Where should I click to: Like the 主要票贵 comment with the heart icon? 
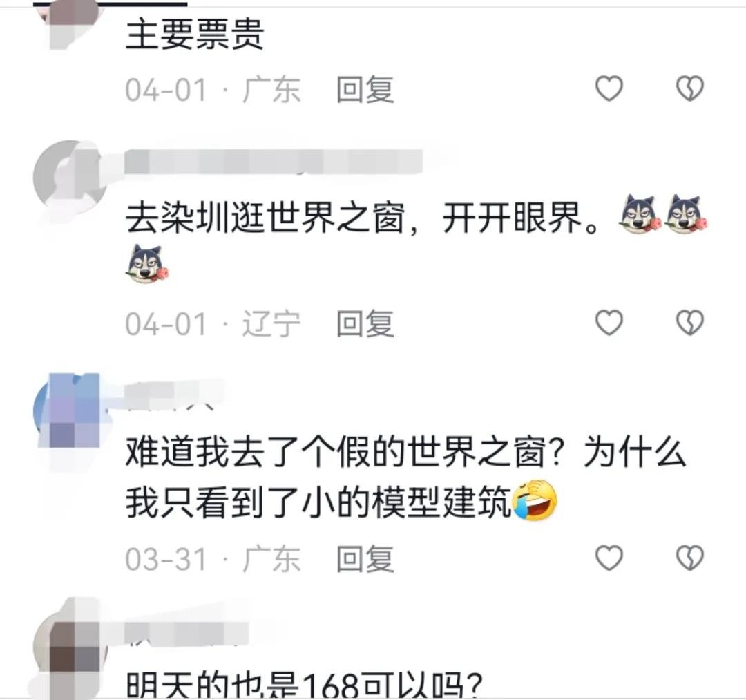point(609,88)
